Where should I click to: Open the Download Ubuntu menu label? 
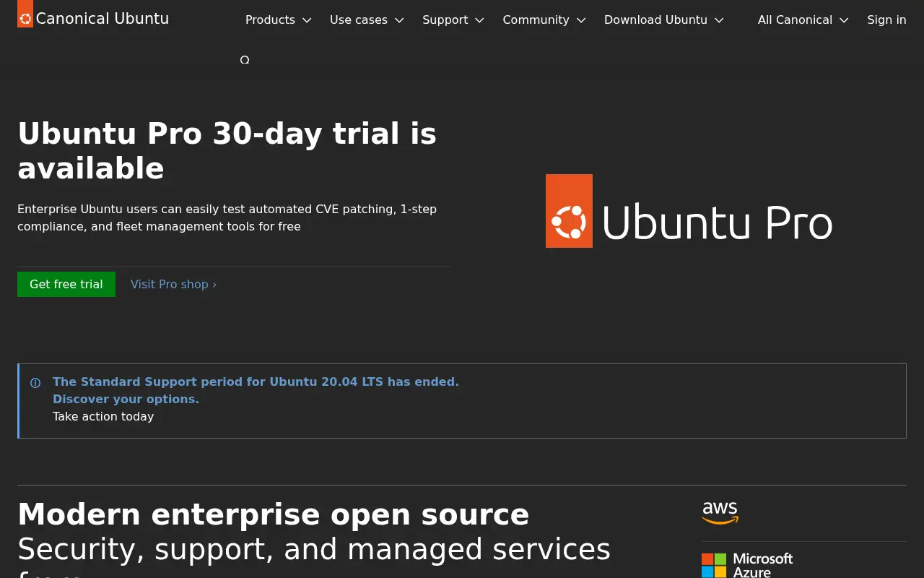(655, 20)
